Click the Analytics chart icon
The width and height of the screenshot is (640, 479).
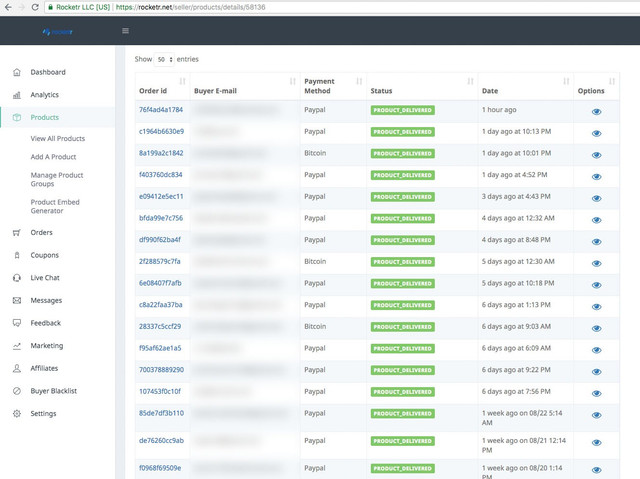tap(16, 95)
